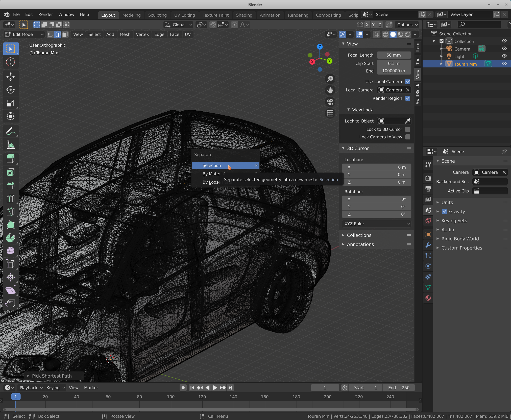Select the Annotate tool in left toolbar
Image resolution: width=511 pixels, height=420 pixels.
coord(10,131)
